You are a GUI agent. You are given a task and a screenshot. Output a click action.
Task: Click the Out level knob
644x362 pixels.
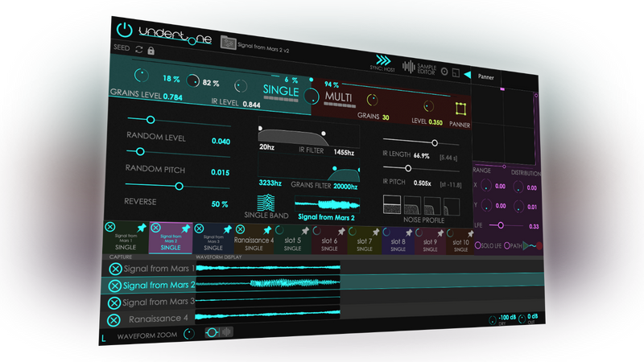(x=522, y=319)
